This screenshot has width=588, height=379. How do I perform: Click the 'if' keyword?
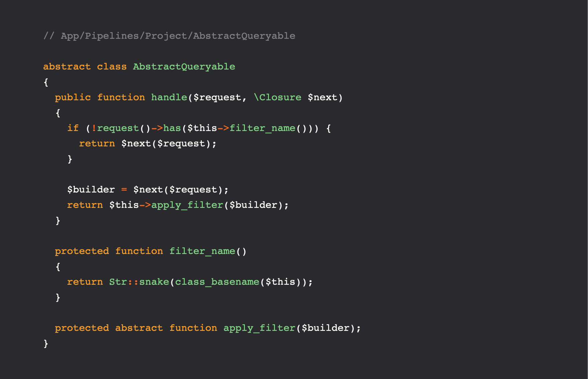click(73, 128)
